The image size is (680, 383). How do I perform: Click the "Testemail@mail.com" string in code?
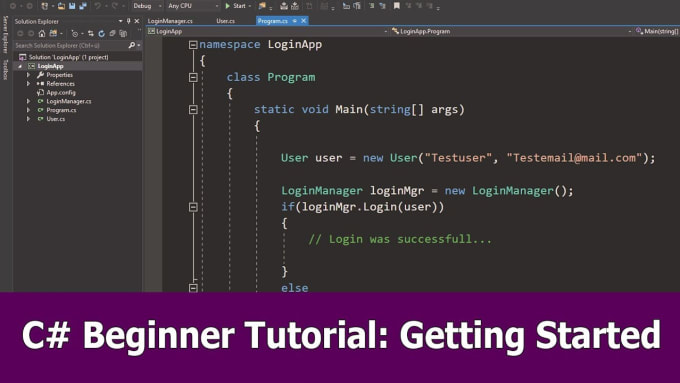(574, 158)
